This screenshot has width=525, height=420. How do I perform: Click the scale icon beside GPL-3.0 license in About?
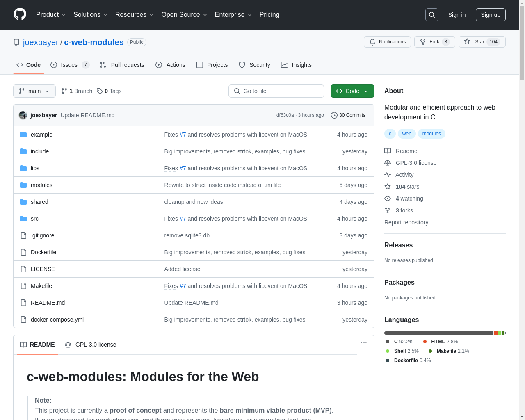(388, 163)
